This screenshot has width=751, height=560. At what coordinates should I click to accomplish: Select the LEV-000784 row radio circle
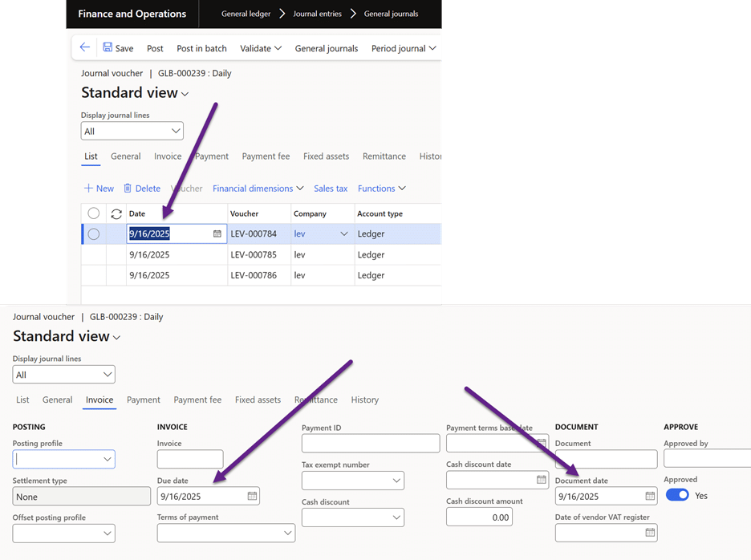[94, 234]
